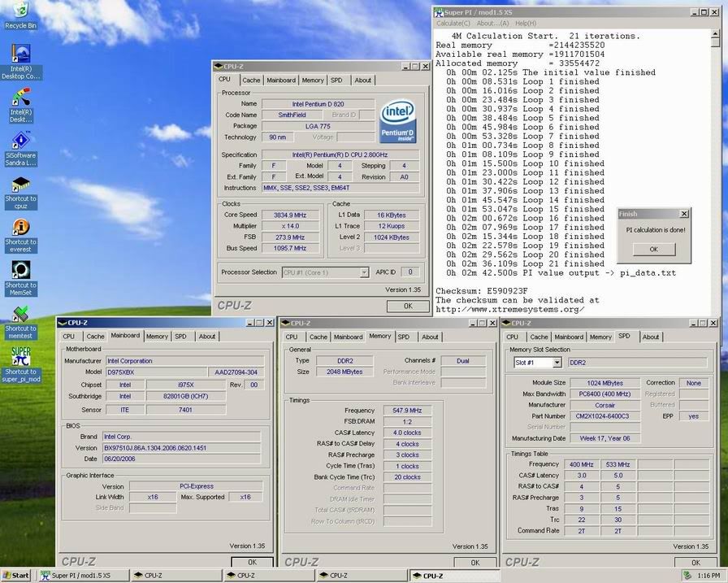Open the Shortcut to super_pi_mod icon
Image resolution: width=728 pixels, height=583 pixels.
(x=20, y=358)
